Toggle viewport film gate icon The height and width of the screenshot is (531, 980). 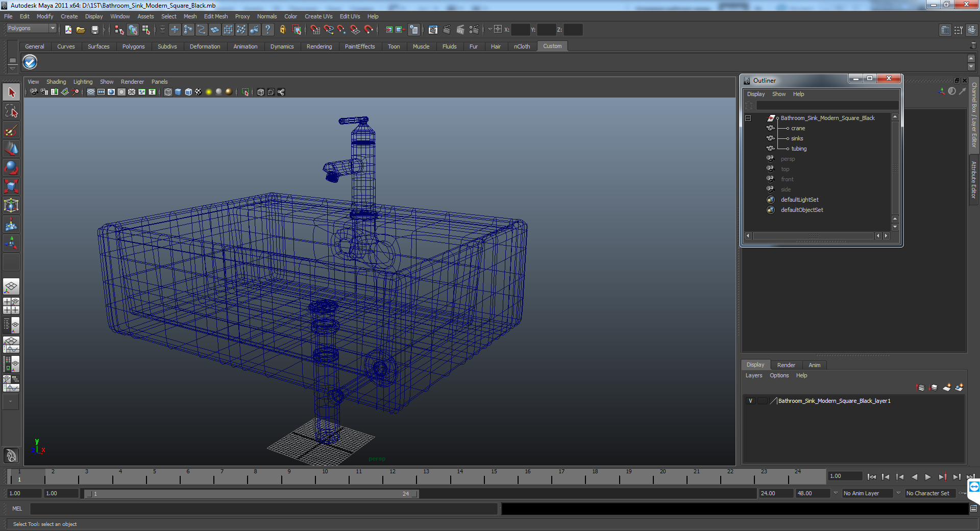101,92
